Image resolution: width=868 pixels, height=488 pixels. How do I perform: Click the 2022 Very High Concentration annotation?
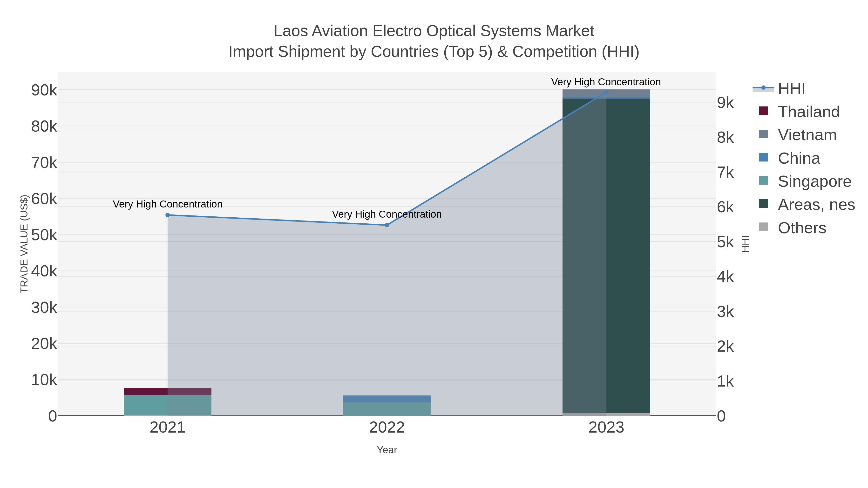[x=387, y=214]
